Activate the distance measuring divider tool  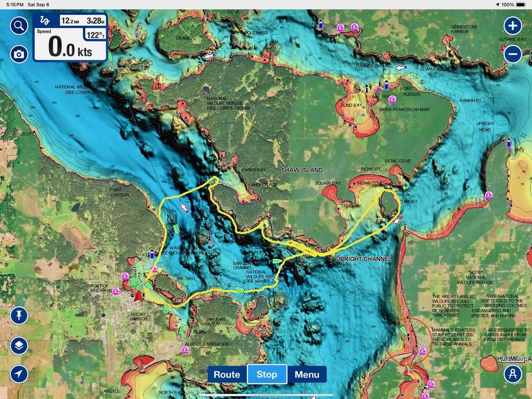(513, 374)
